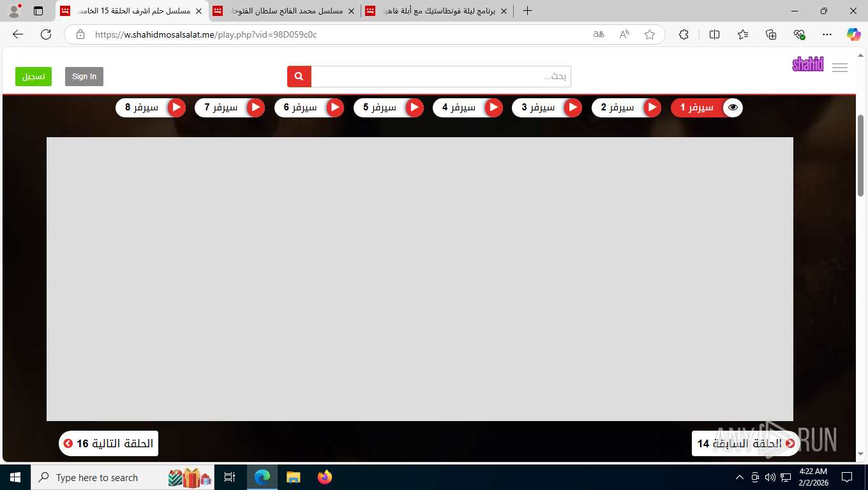The height and width of the screenshot is (490, 868).
Task: Go to next episode 16 (الحلقة التالية)
Action: click(x=108, y=443)
